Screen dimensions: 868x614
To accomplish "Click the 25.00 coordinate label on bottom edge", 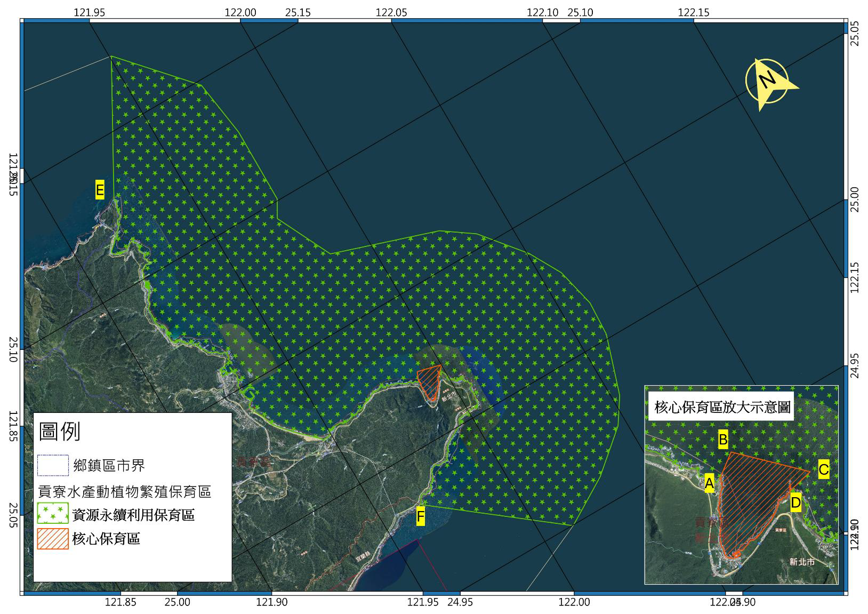I will 177,602.
